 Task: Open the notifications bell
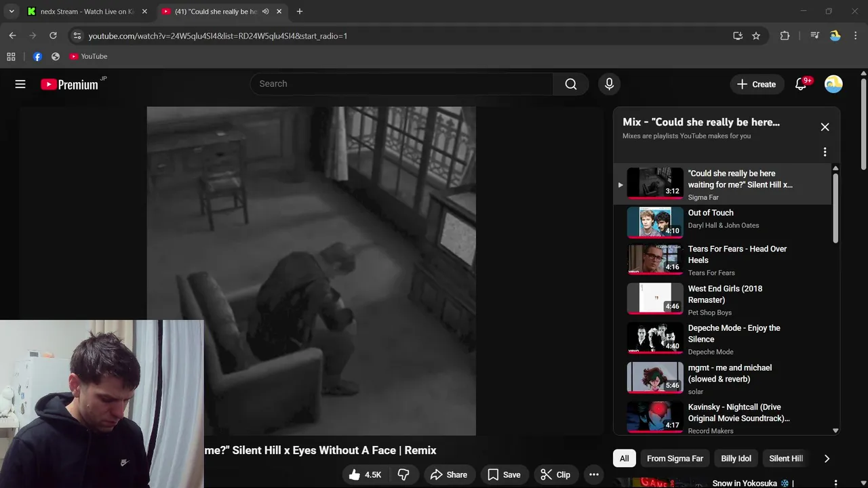click(801, 84)
